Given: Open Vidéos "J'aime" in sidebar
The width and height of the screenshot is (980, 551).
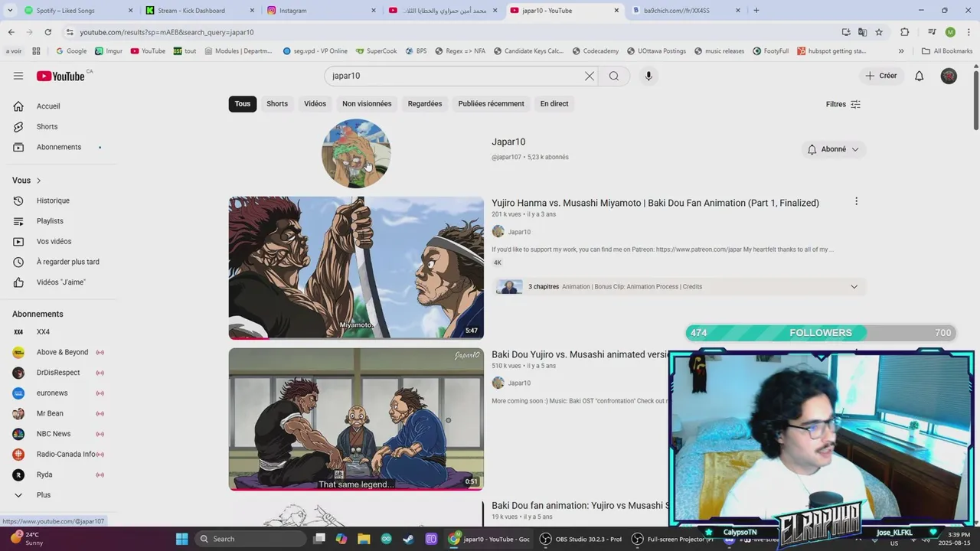Looking at the screenshot, I should (x=58, y=282).
